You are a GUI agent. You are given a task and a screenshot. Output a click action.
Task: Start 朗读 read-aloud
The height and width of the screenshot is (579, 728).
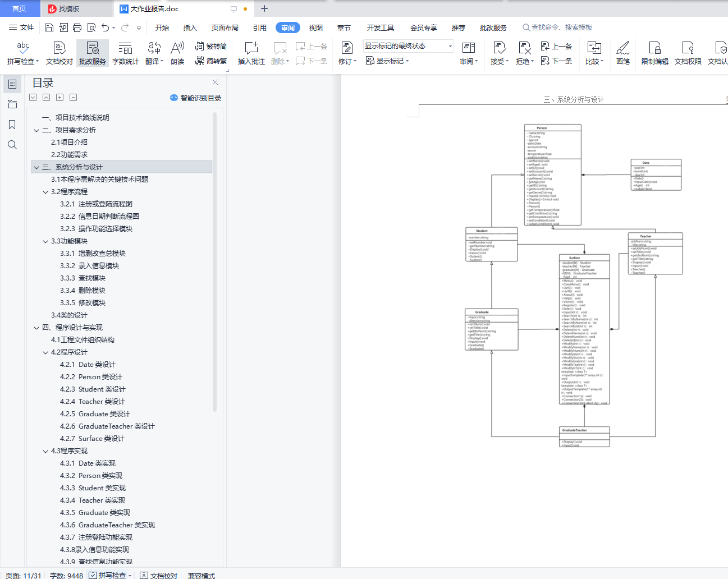(177, 53)
